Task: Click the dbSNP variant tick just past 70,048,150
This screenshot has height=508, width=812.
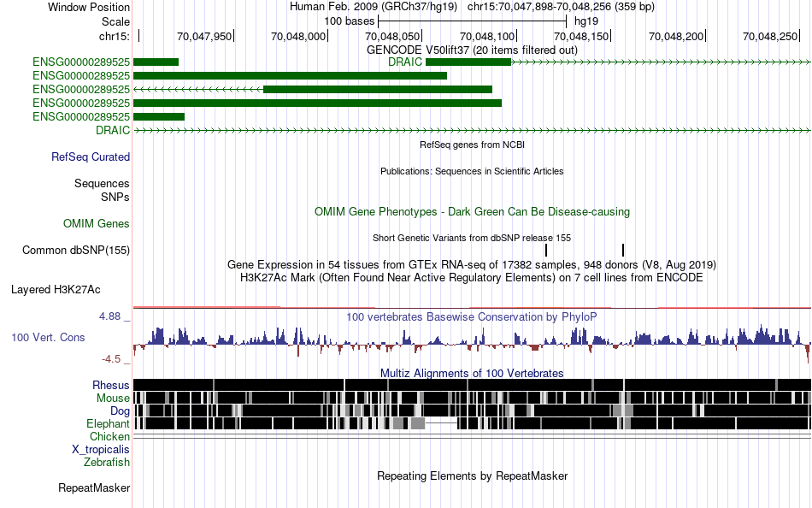Action: (x=622, y=250)
